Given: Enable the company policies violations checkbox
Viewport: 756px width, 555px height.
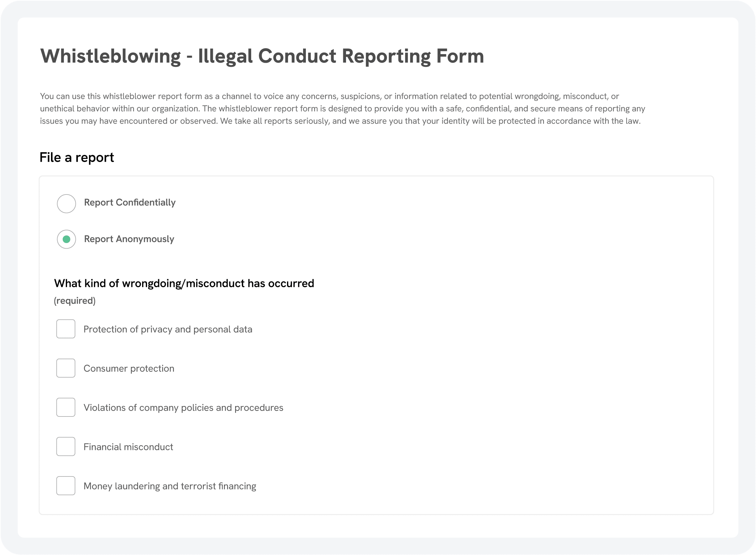Looking at the screenshot, I should pos(65,408).
